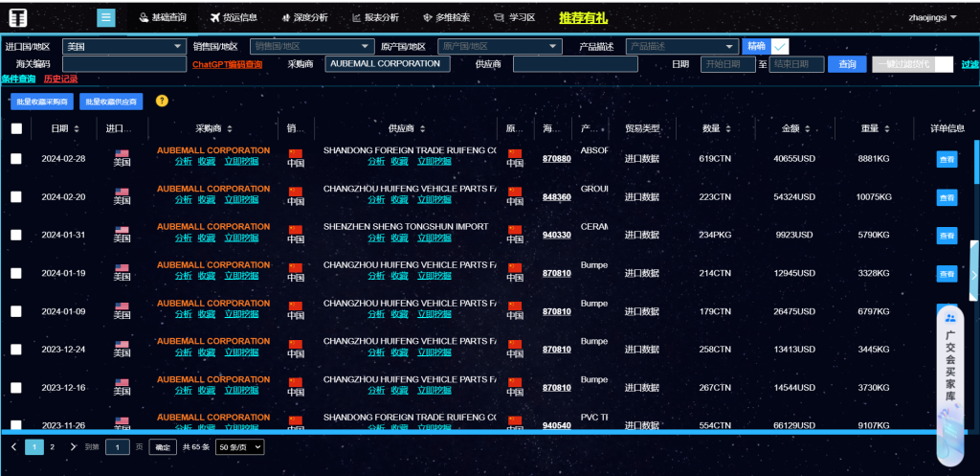Open the 报表分析 menu item

point(375,17)
